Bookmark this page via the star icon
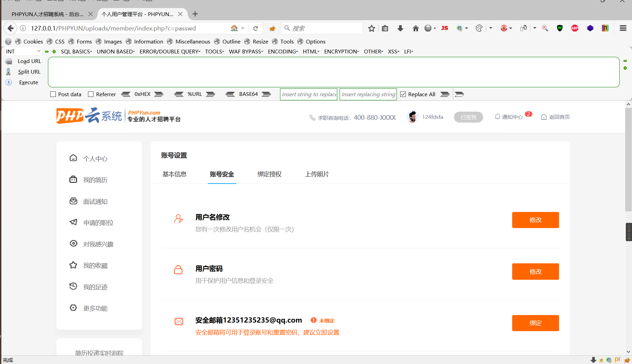 point(371,28)
